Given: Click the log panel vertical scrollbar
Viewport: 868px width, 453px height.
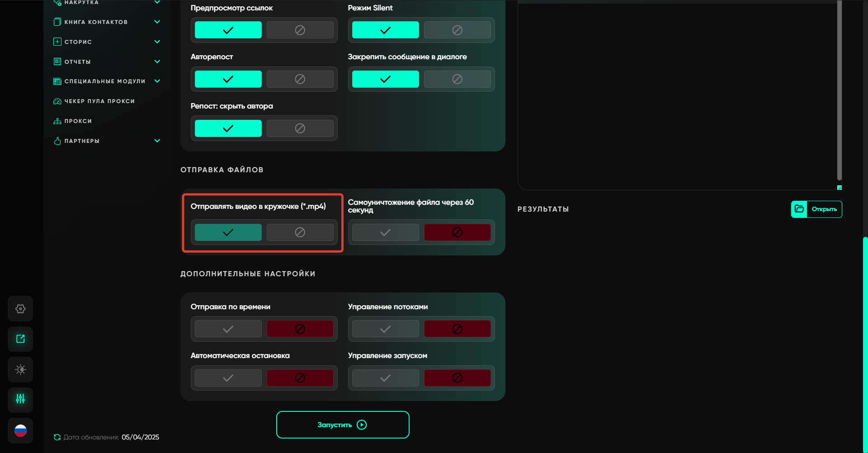Looking at the screenshot, I should tap(839, 90).
